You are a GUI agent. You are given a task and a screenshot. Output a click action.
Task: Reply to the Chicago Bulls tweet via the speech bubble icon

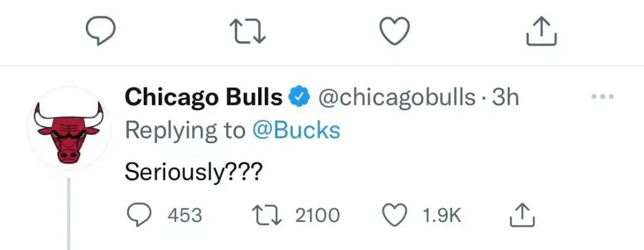[x=138, y=215]
